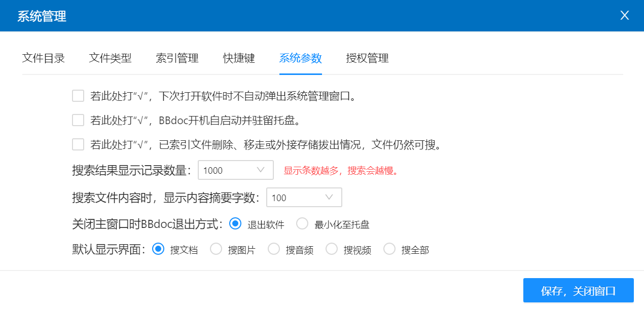Select the 搜视频 radio option

(x=332, y=249)
